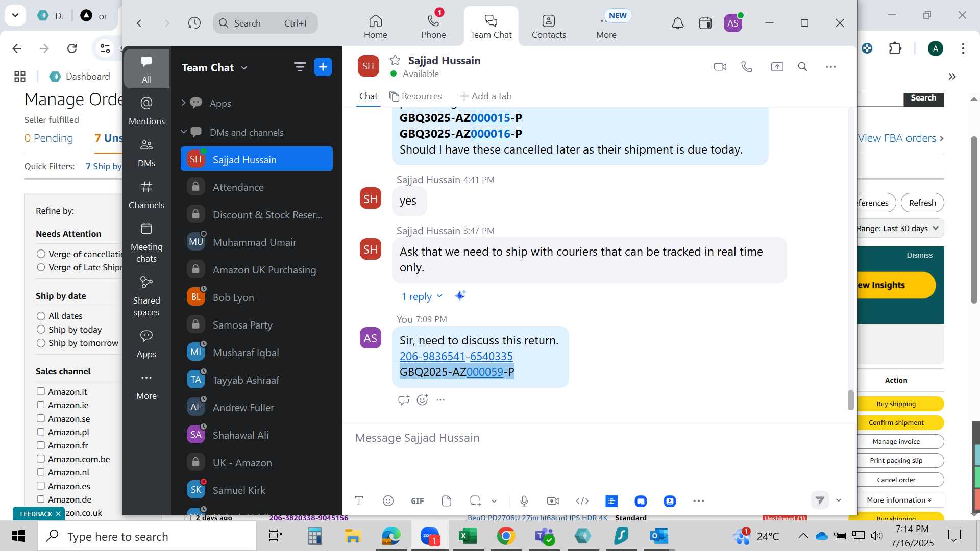This screenshot has height=551, width=980.
Task: Open the AS profile avatar menu
Action: [733, 23]
